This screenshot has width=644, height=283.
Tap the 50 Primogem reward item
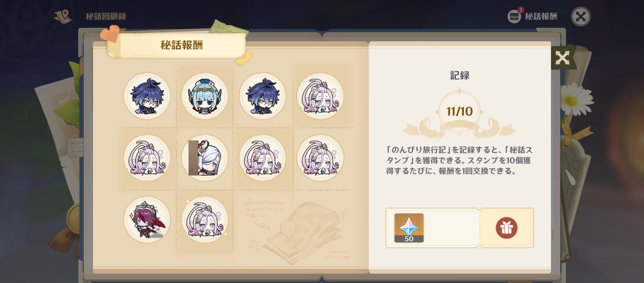pos(409,228)
